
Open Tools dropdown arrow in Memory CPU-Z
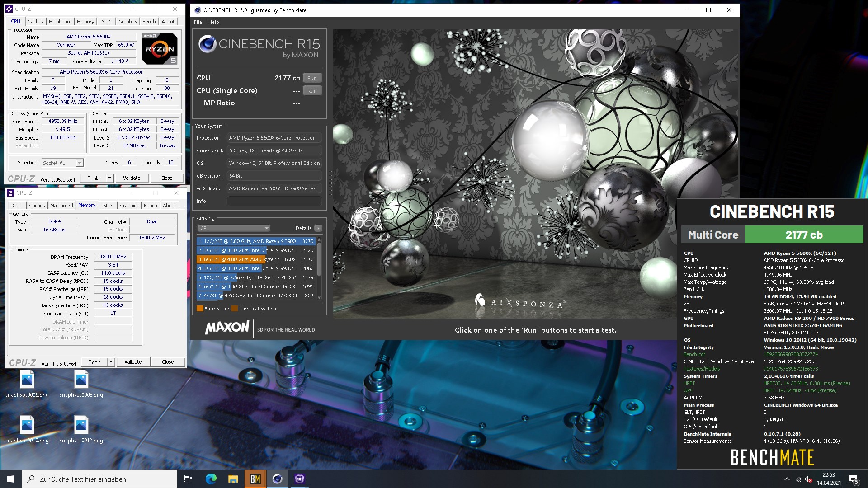coord(111,362)
